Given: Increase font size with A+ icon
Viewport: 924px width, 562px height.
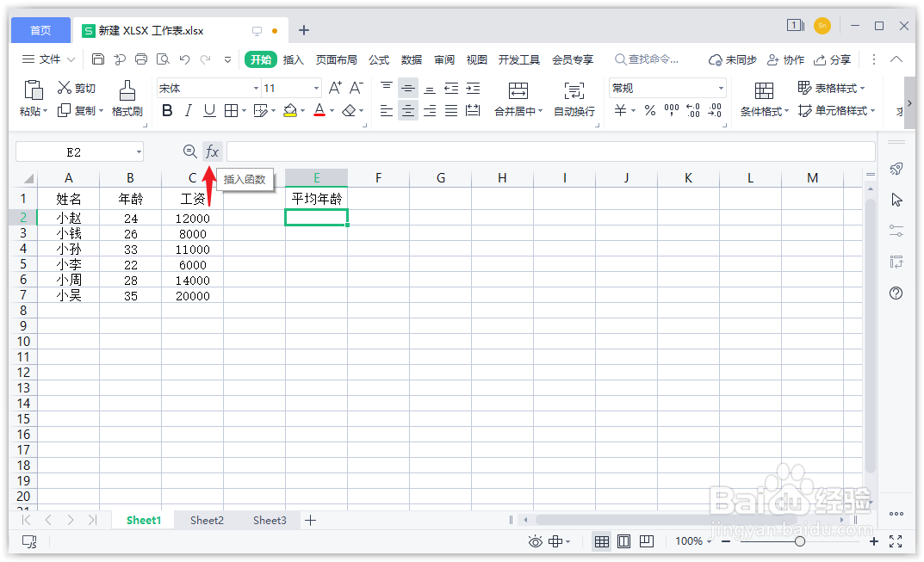Looking at the screenshot, I should (x=335, y=88).
